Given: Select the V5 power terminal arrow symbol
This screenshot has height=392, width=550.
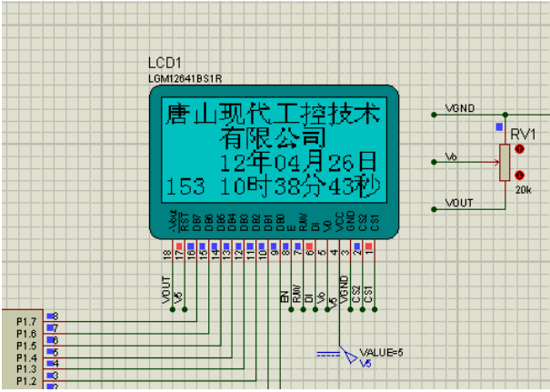Looking at the screenshot, I should pos(349,355).
